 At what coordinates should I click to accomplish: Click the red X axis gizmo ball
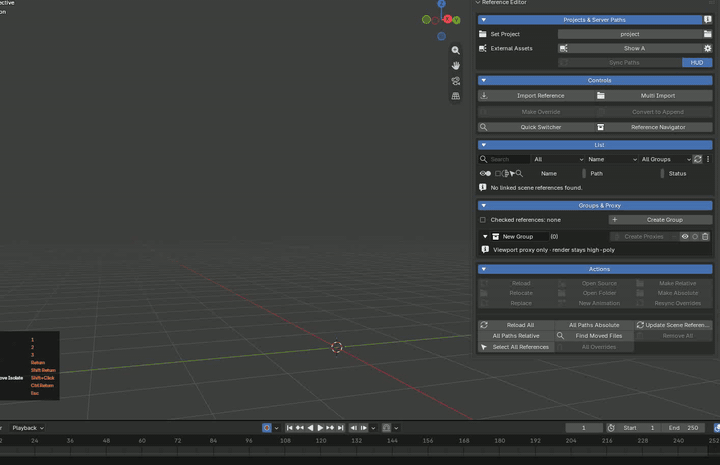(x=447, y=19)
